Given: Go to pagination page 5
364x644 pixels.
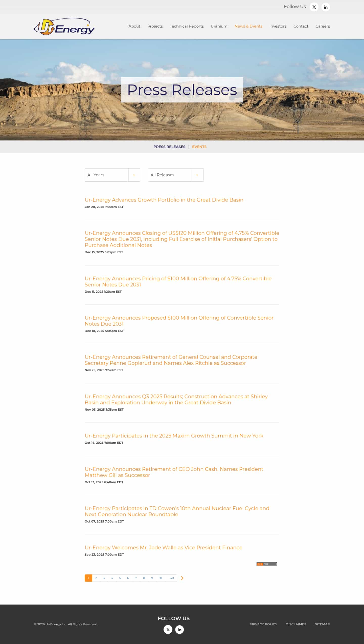Looking at the screenshot, I should click(x=120, y=578).
